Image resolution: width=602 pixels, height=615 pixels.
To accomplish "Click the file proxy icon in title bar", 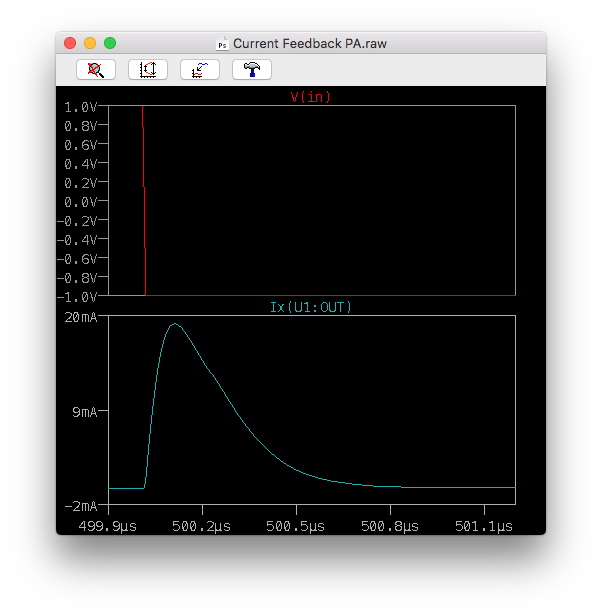I will [222, 44].
